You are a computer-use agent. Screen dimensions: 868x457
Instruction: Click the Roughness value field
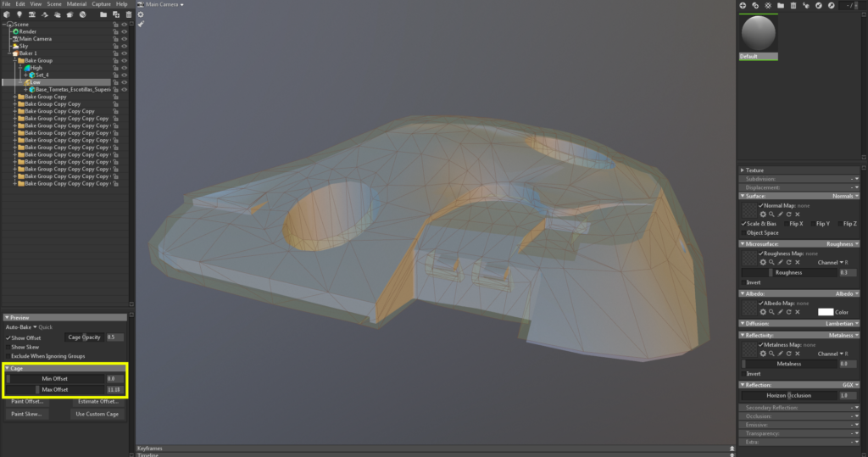click(x=847, y=272)
